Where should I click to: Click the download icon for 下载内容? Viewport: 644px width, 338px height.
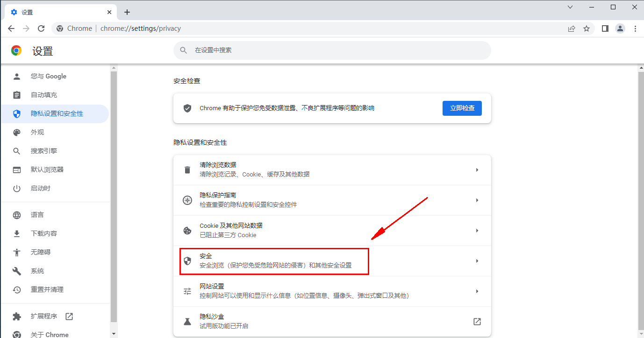pos(17,233)
